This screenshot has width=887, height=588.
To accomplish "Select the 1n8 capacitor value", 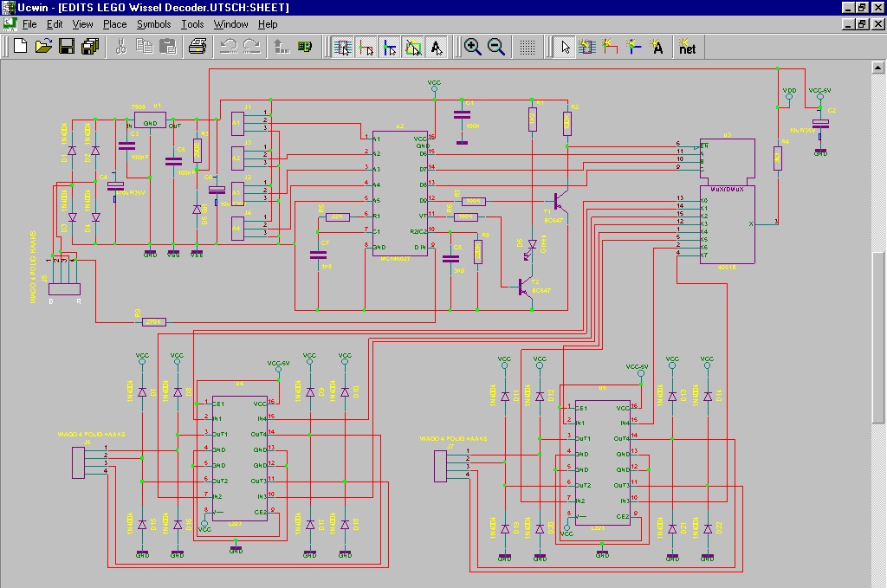I will (x=327, y=267).
